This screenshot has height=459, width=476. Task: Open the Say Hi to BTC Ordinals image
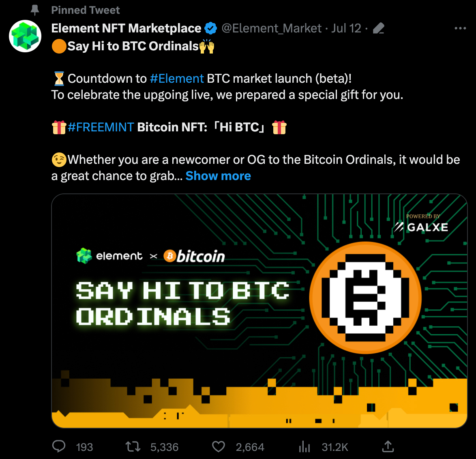coord(259,311)
